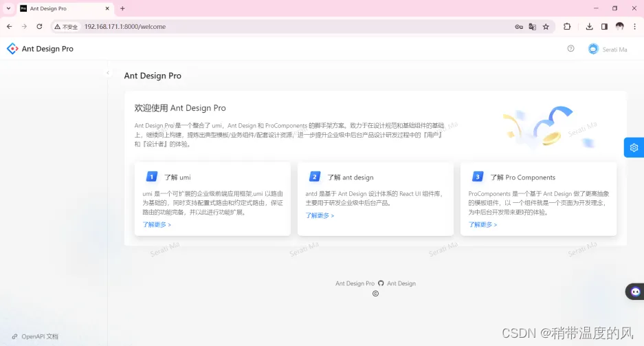Screen dimensions: 644x346
Task: Collapse the sidebar with the chevron handle
Action: coord(108,73)
